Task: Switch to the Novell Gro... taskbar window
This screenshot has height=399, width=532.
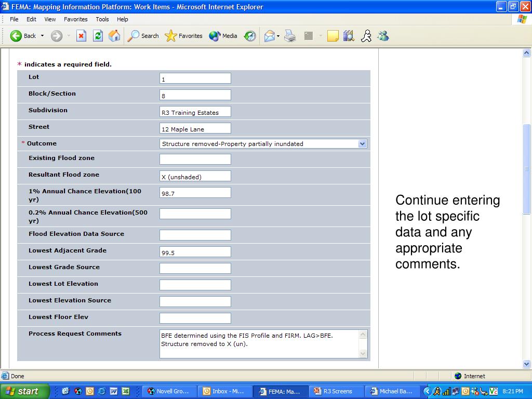Action: pos(170,391)
